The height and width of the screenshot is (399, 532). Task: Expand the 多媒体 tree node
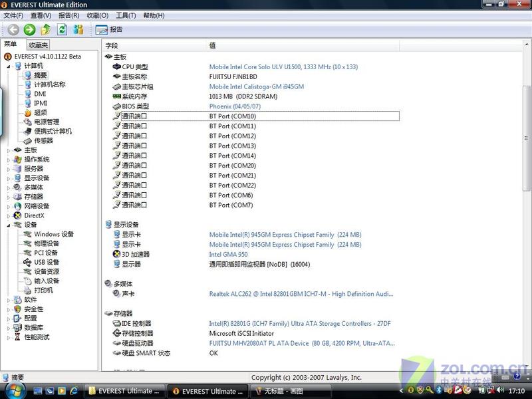pos(9,188)
